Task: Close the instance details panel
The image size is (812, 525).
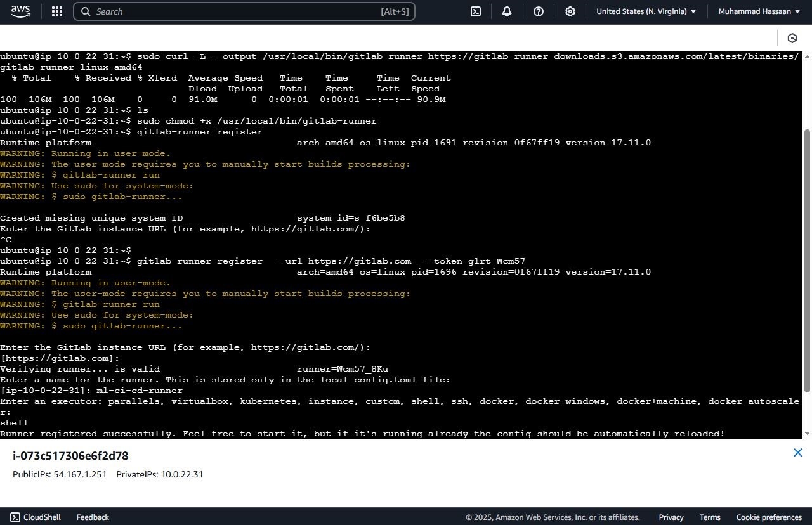Action: (798, 453)
